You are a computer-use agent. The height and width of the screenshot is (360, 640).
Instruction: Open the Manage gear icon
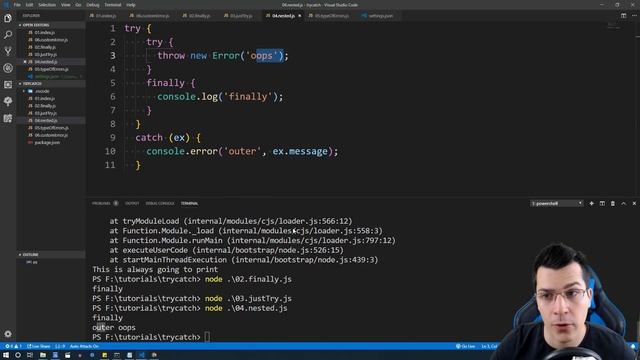click(x=8, y=334)
